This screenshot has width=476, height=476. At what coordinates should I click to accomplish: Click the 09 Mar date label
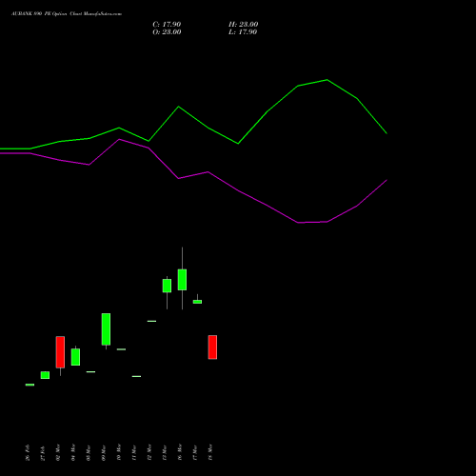tap(104, 452)
